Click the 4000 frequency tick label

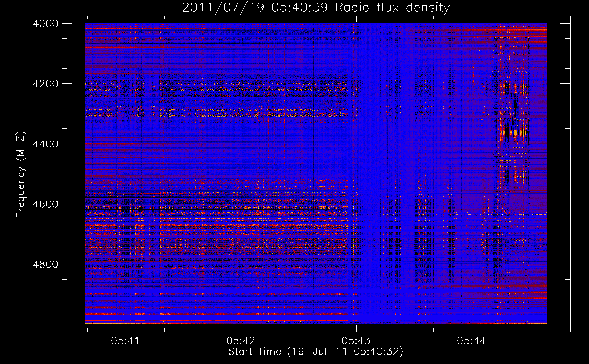click(x=46, y=24)
